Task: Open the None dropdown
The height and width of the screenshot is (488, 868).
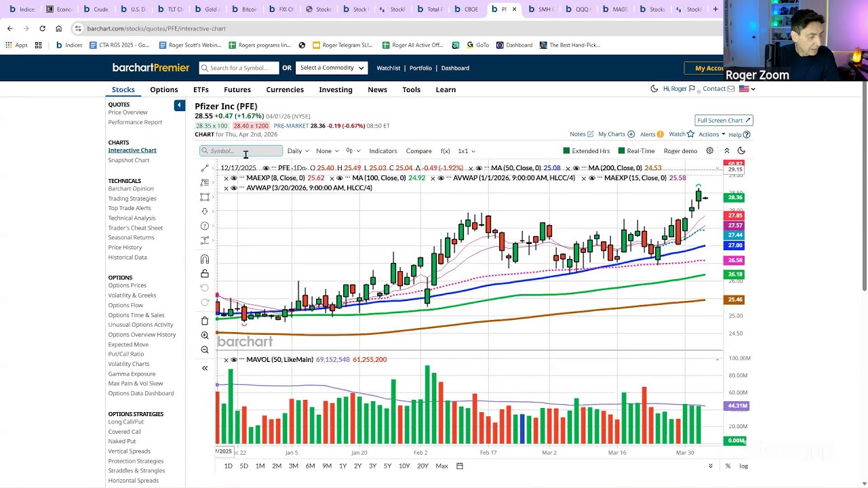Action: [327, 151]
